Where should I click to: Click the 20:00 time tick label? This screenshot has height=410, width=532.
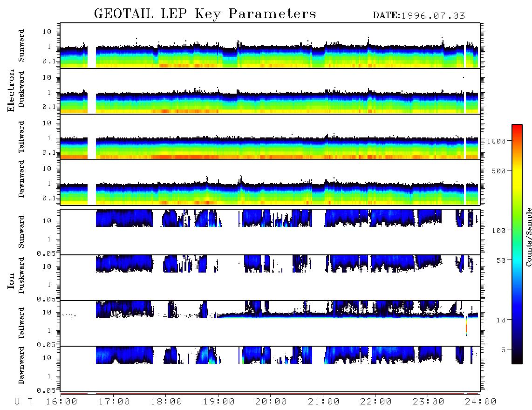point(271,402)
